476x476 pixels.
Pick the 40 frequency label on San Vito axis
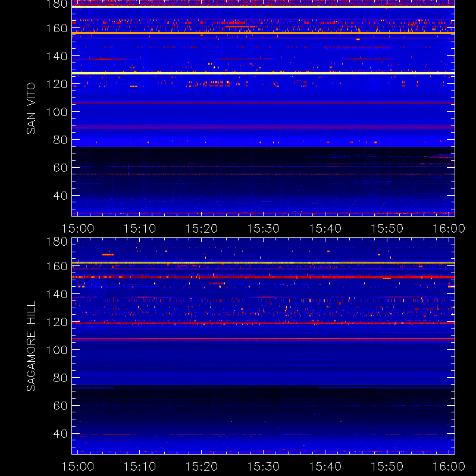61,196
